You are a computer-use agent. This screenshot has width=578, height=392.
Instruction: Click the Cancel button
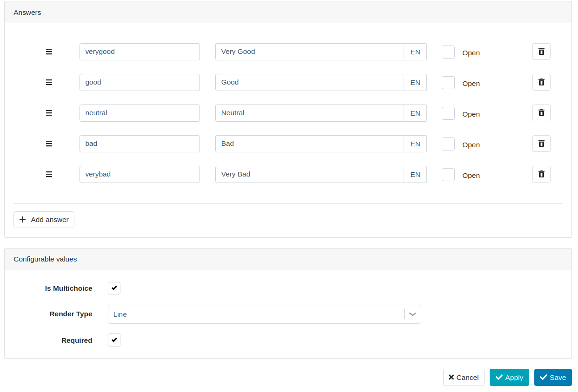pos(464,377)
